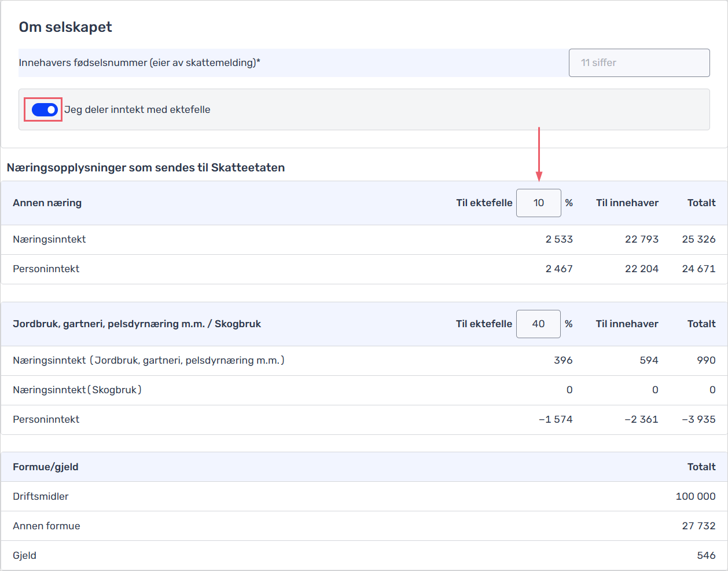Edit Jordbruk ektefelle percent field showing 40
This screenshot has height=571, width=728.
538,324
